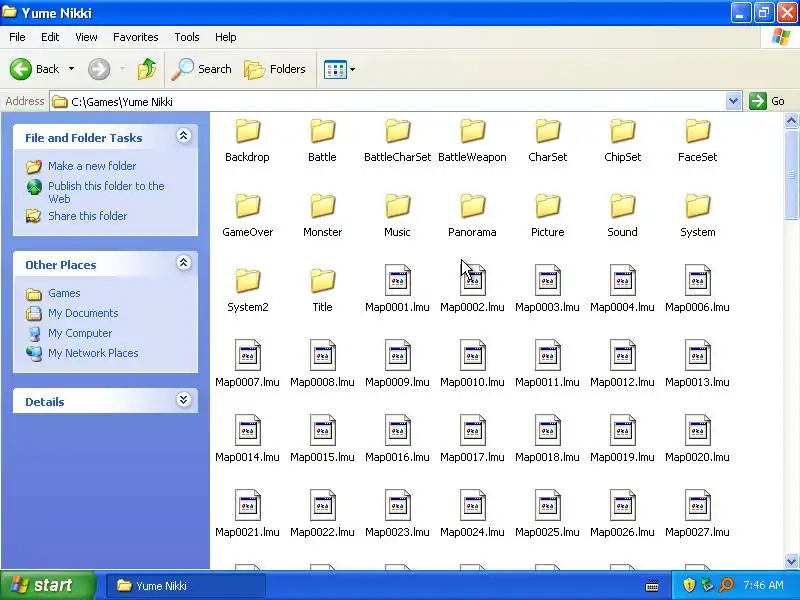Open the Back history dropdown arrow
Screen dimensions: 800x600
click(71, 69)
